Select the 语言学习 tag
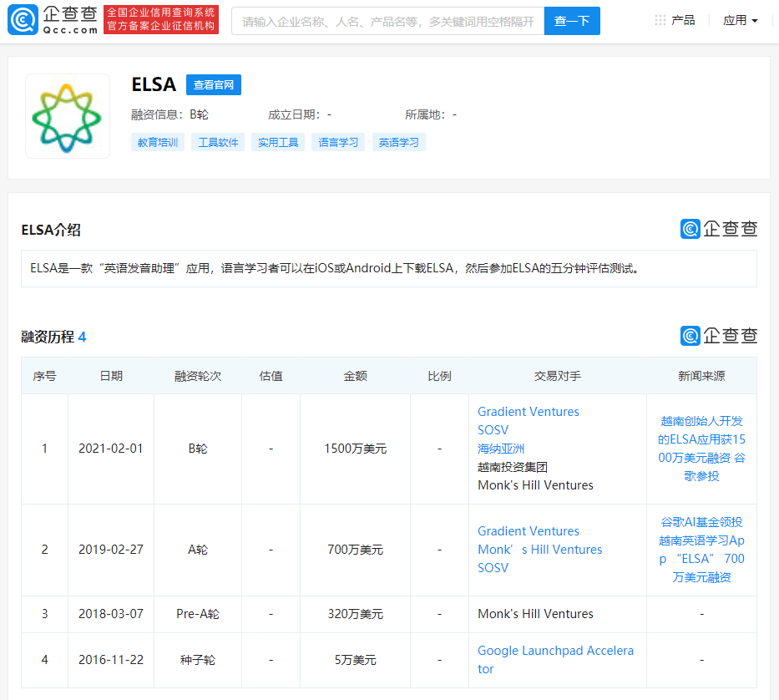Viewport: 779px width, 700px height. [x=338, y=142]
